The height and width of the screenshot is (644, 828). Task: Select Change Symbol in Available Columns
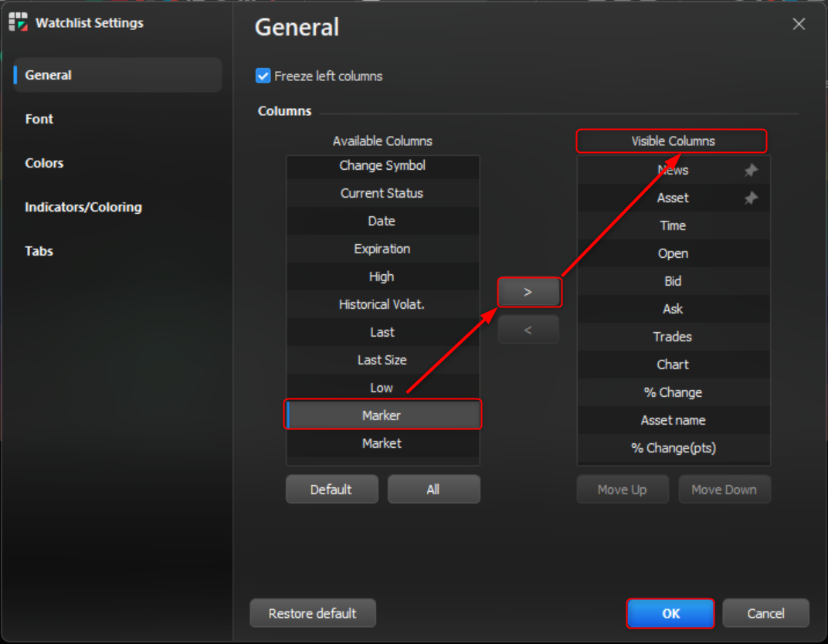pos(382,166)
